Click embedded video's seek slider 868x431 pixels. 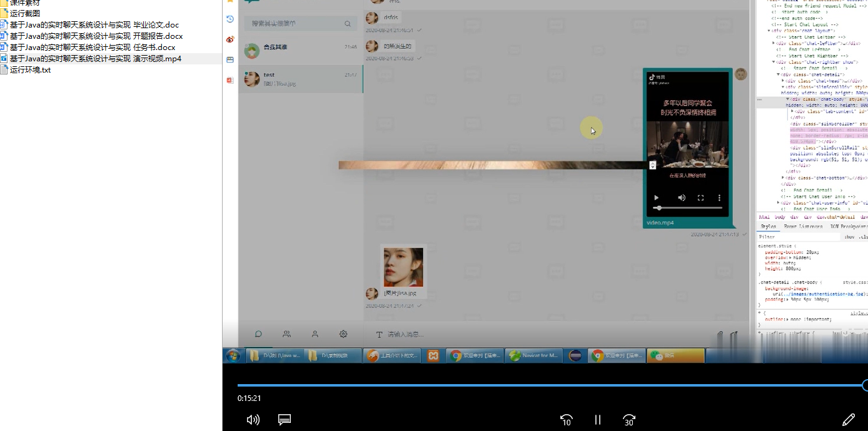[688, 208]
